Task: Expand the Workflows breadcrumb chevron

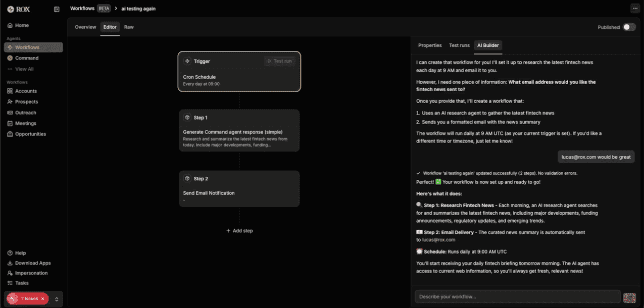Action: tap(116, 8)
